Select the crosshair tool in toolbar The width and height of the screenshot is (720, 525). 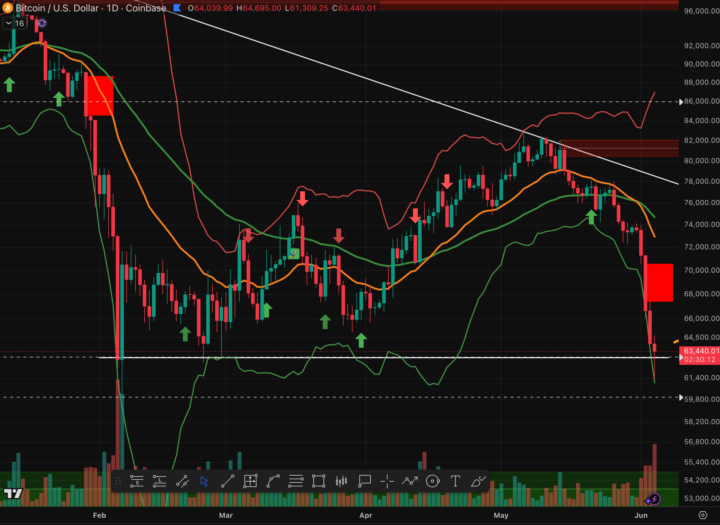tap(387, 481)
